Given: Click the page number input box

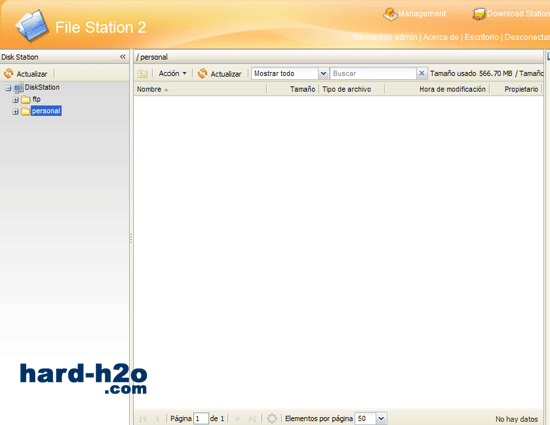Looking at the screenshot, I should (201, 418).
